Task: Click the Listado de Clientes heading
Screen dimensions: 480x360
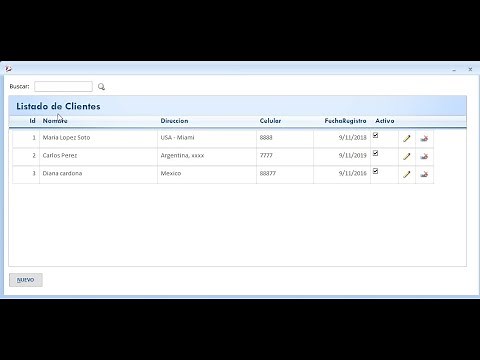Action: (x=58, y=106)
